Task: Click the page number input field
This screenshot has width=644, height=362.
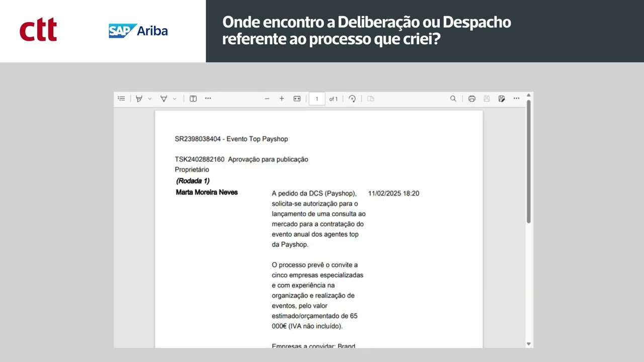Action: click(x=317, y=99)
